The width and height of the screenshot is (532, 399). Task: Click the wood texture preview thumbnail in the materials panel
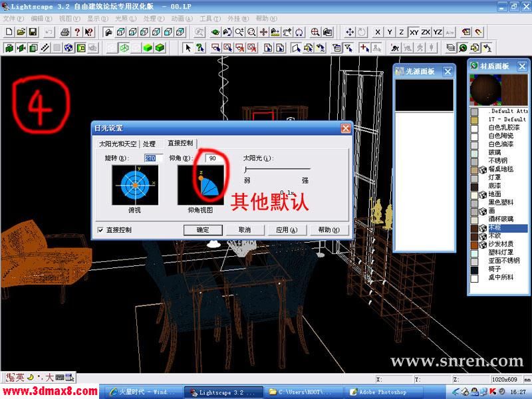pos(515,90)
